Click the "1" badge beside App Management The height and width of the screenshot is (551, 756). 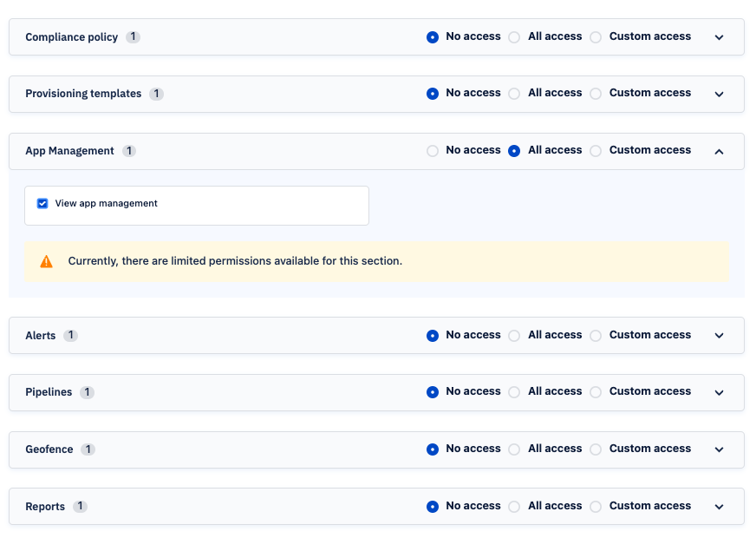(128, 150)
